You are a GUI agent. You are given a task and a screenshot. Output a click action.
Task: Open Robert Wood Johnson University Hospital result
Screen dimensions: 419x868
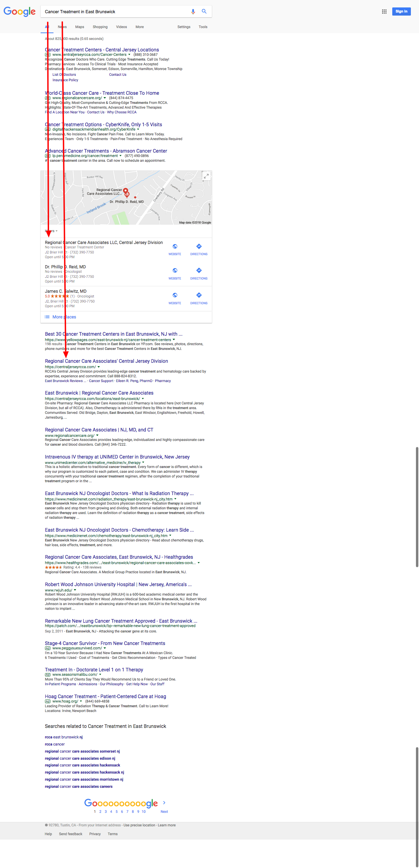tap(118, 584)
